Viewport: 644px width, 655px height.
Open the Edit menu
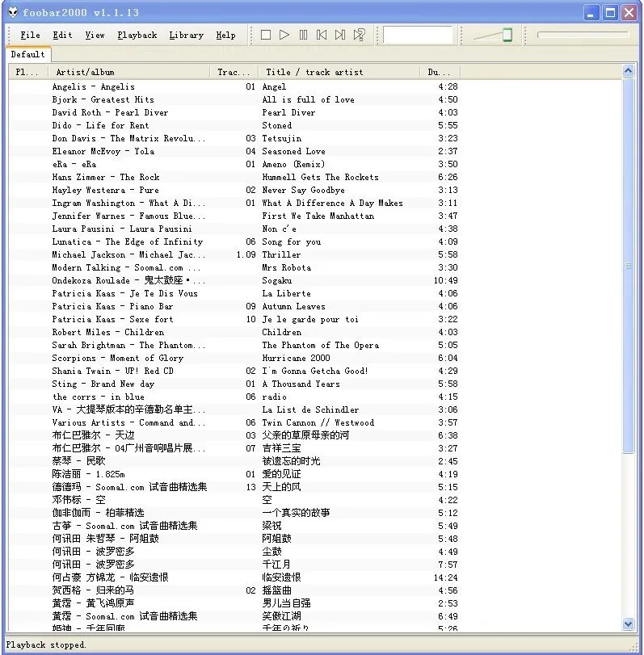click(62, 35)
